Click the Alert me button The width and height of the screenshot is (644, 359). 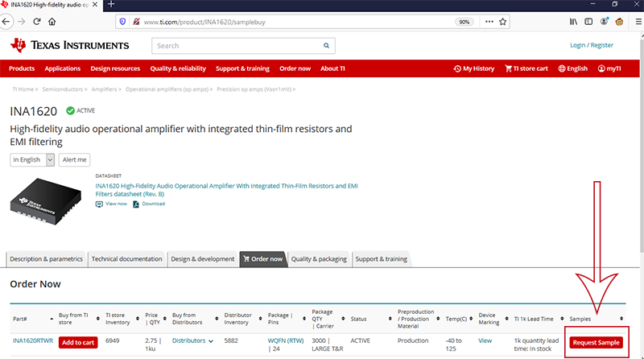[x=74, y=160]
